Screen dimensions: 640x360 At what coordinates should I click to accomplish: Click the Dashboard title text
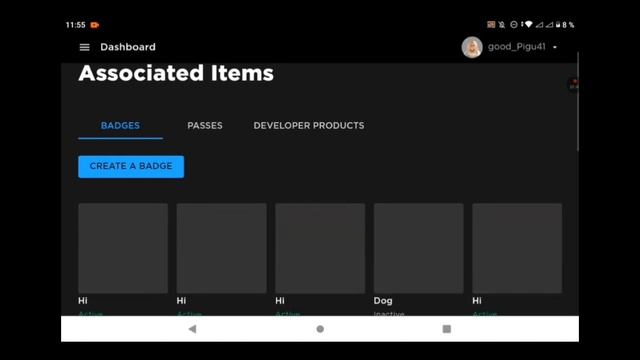coord(128,47)
